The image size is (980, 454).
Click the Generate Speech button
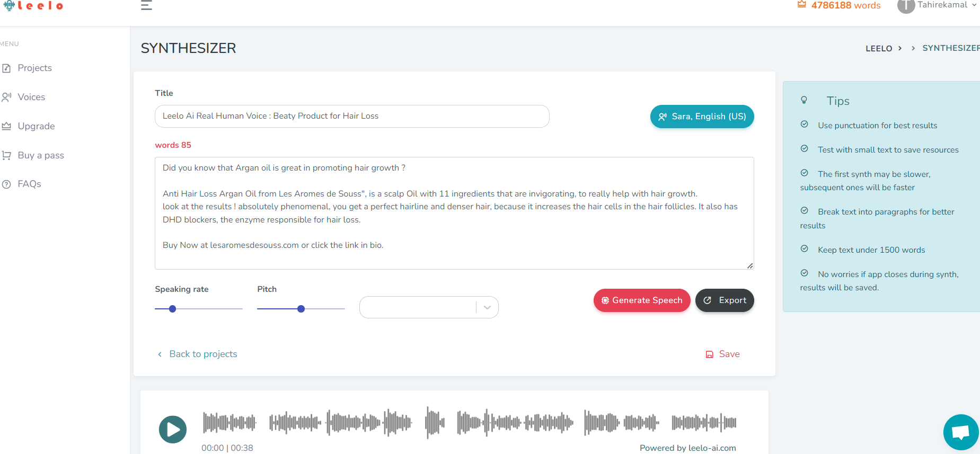tap(642, 300)
